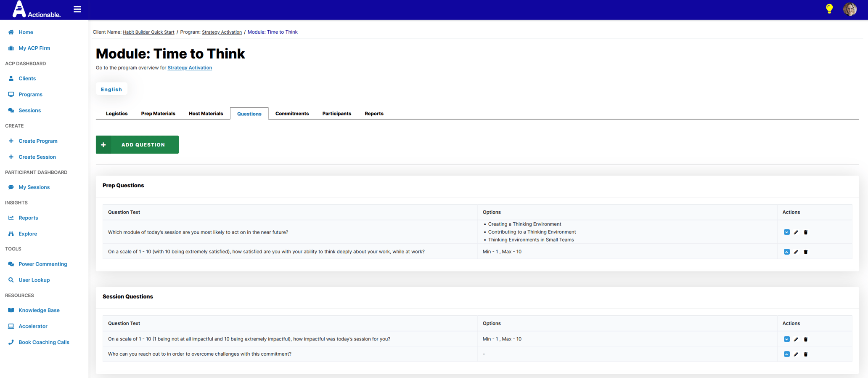Go to Home in sidebar
The height and width of the screenshot is (378, 868).
click(26, 32)
